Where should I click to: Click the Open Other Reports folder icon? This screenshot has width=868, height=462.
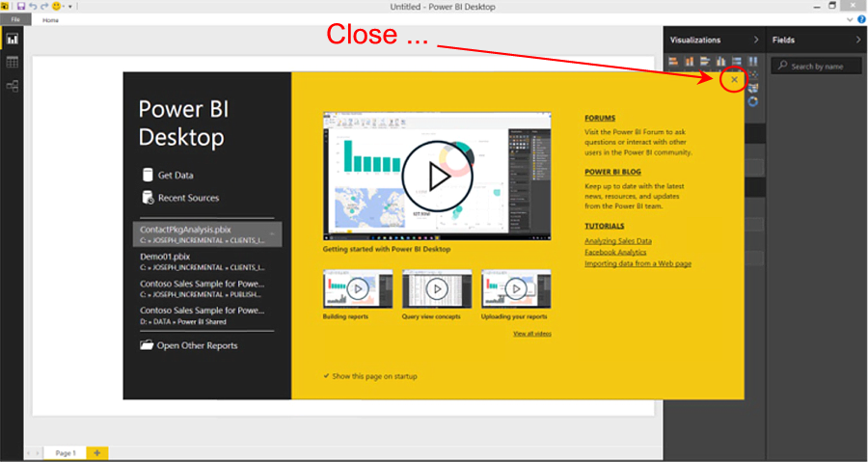[147, 345]
